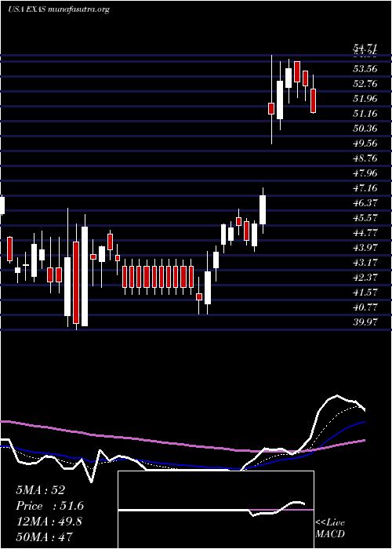Select the 53.56 price axis label
The height and width of the screenshot is (549, 392).
[x=365, y=69]
